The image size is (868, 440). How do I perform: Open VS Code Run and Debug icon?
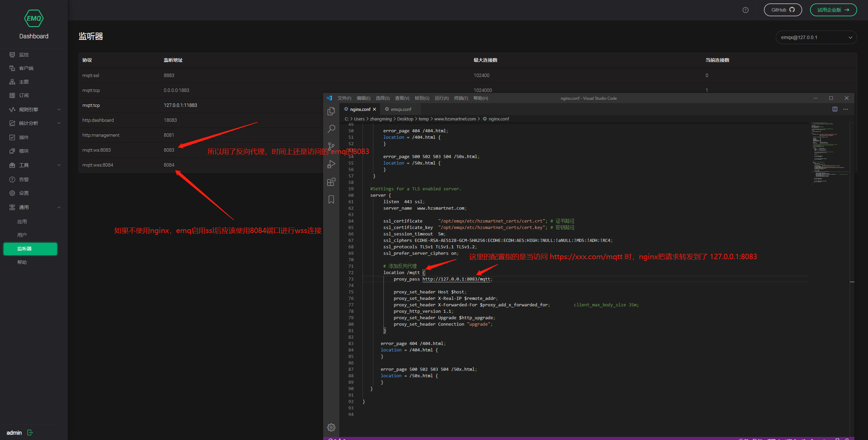(331, 164)
